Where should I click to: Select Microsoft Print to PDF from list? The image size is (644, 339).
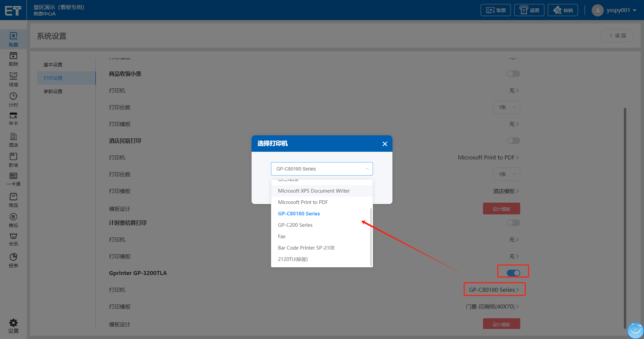303,202
